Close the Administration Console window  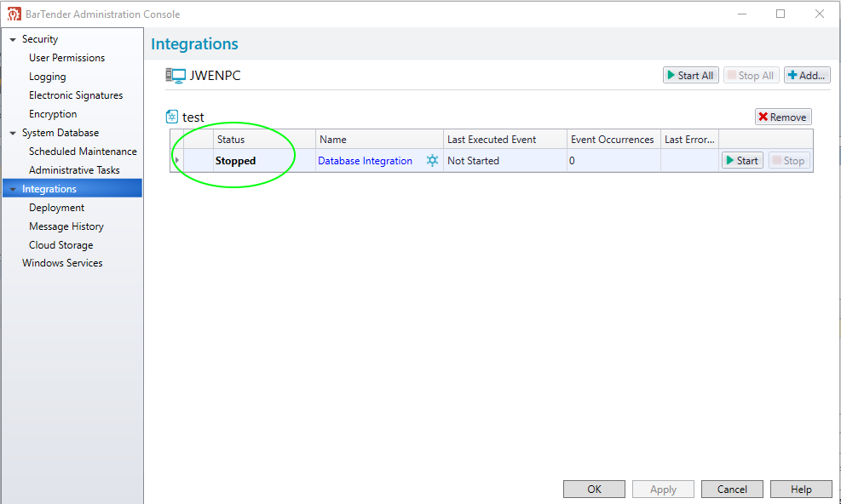pos(820,14)
